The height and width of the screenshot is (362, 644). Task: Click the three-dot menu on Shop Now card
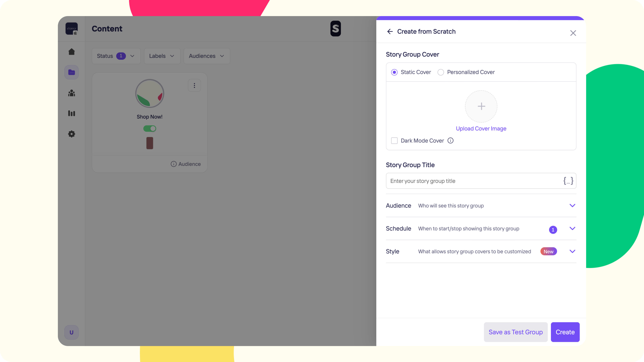pos(194,86)
